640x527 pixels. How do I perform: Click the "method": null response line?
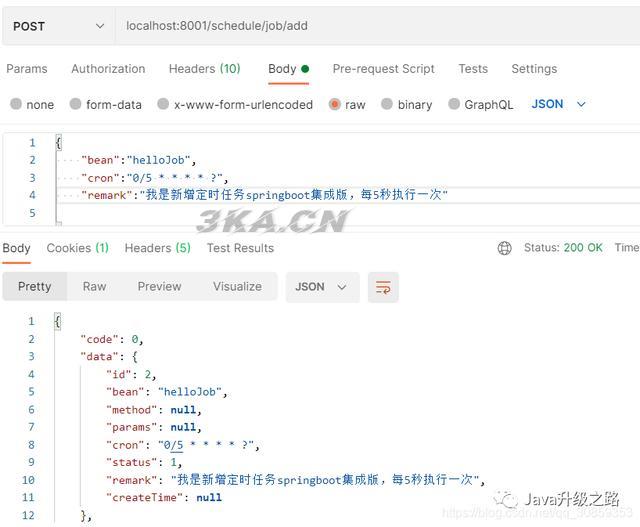[154, 409]
